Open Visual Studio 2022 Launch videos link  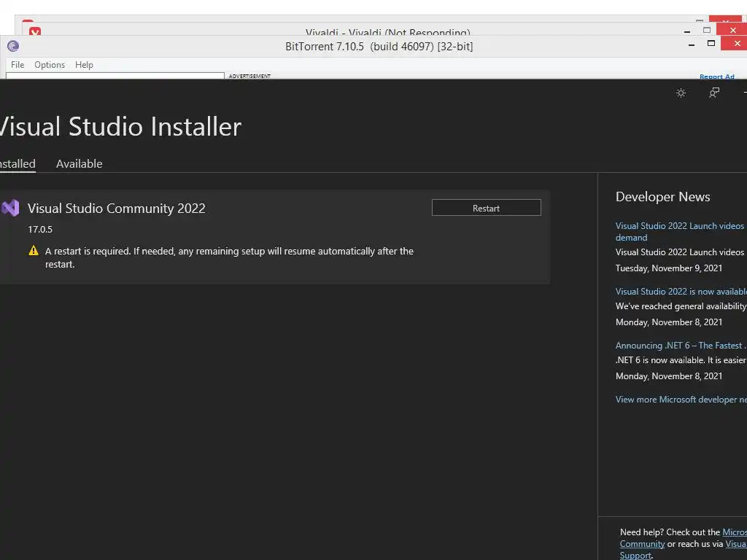[681, 231]
